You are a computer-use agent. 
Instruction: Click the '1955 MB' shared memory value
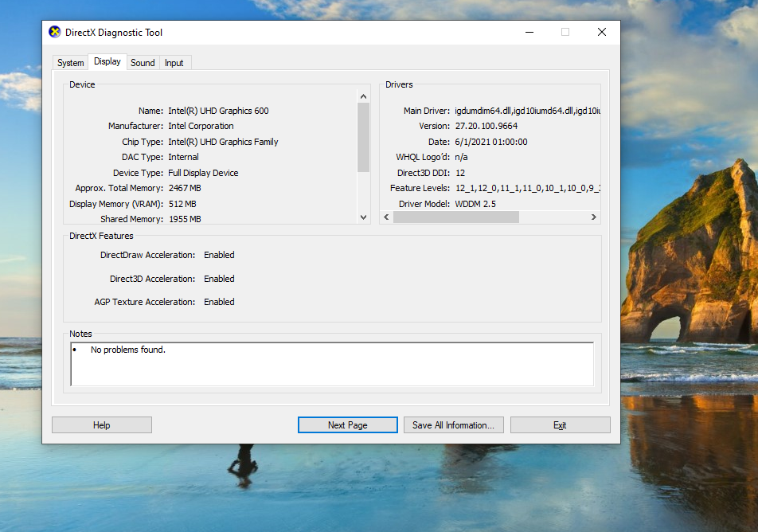tap(185, 219)
